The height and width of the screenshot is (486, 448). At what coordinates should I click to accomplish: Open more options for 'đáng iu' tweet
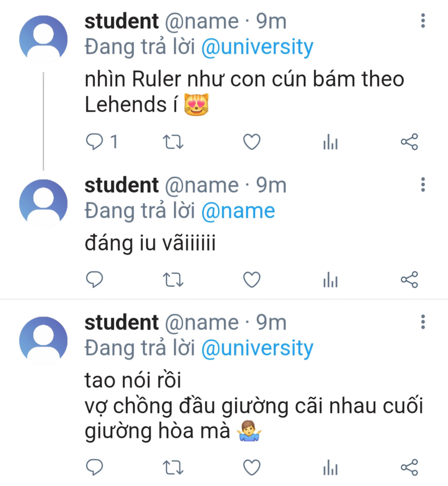[x=423, y=185]
